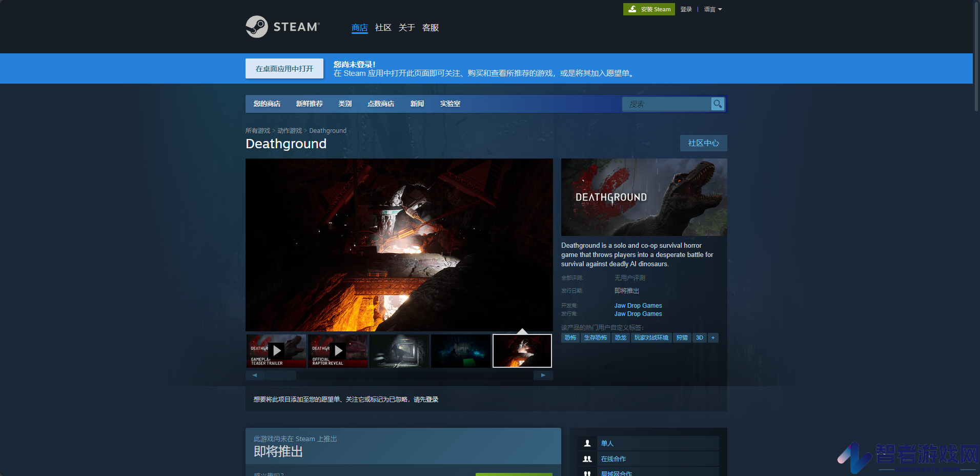
Task: Open the 语言 language dropdown
Action: pos(713,9)
